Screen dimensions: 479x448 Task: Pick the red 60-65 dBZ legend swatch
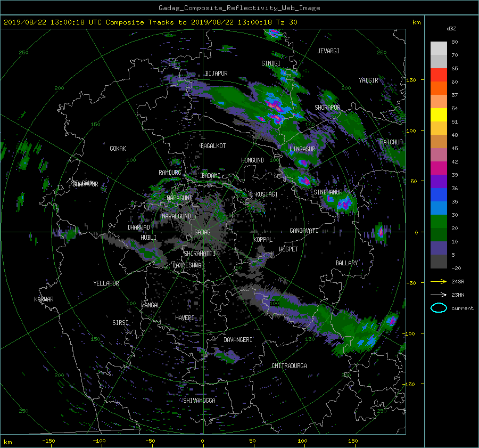pyautogui.click(x=439, y=75)
